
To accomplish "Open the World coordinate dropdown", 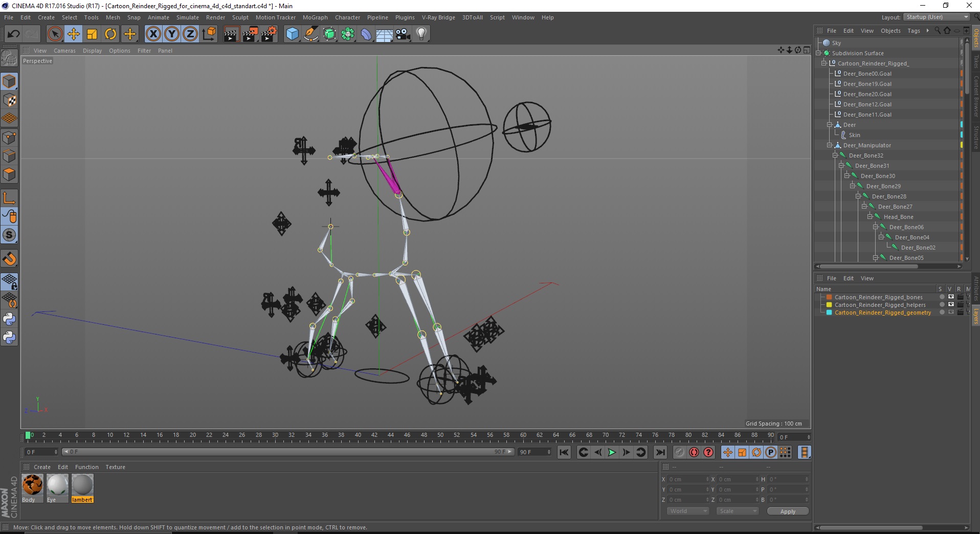I will [688, 511].
